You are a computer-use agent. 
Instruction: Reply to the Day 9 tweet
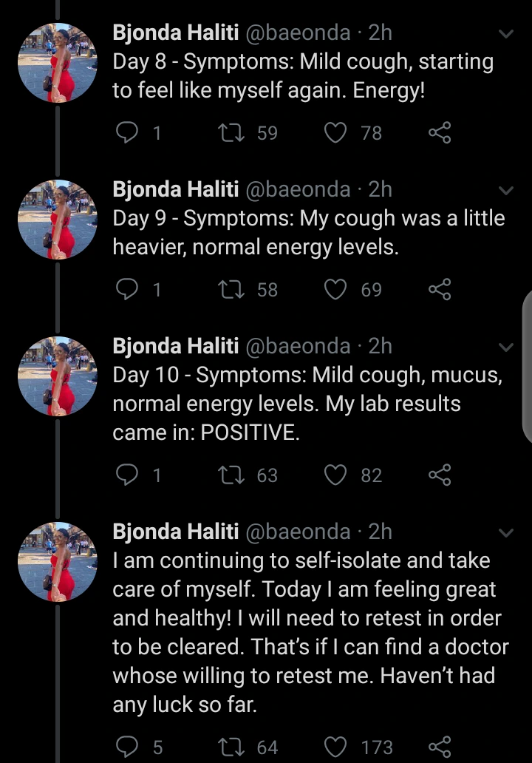pos(127,289)
